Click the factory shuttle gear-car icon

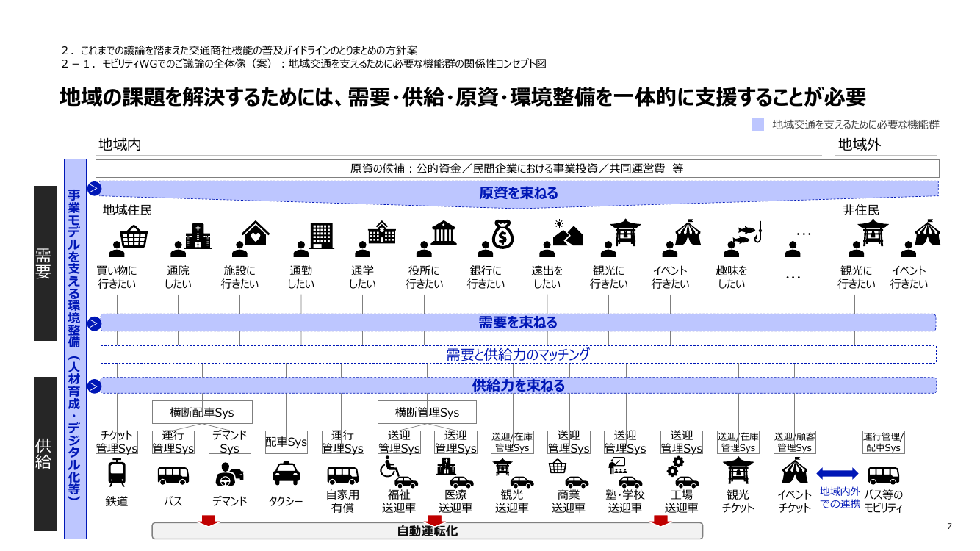pos(682,472)
